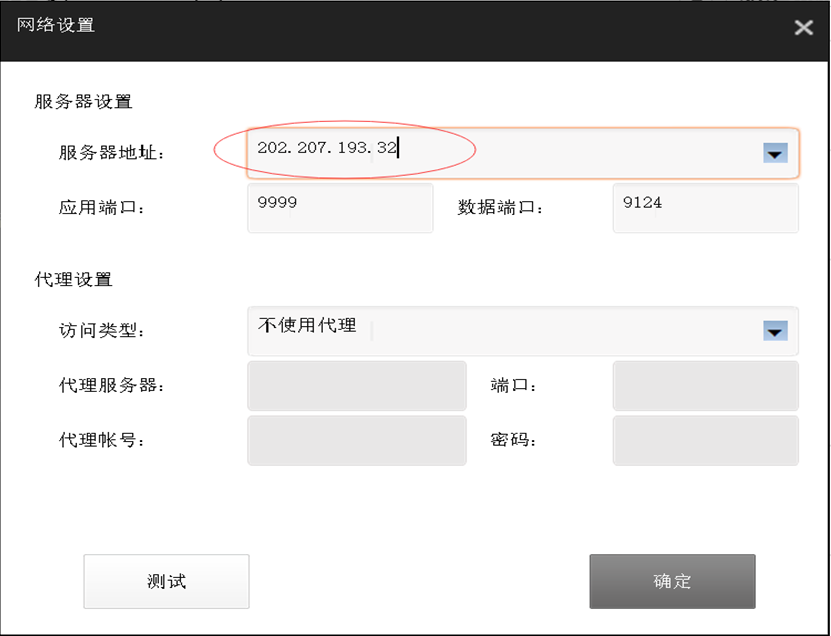Screen dimensions: 831x636
Task: Click the 代理设置 section heading
Action: click(73, 279)
